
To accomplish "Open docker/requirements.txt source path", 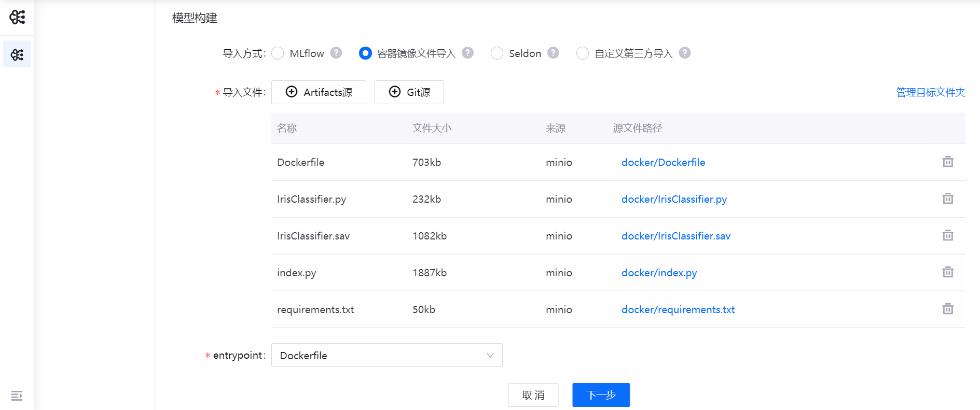I will (678, 309).
